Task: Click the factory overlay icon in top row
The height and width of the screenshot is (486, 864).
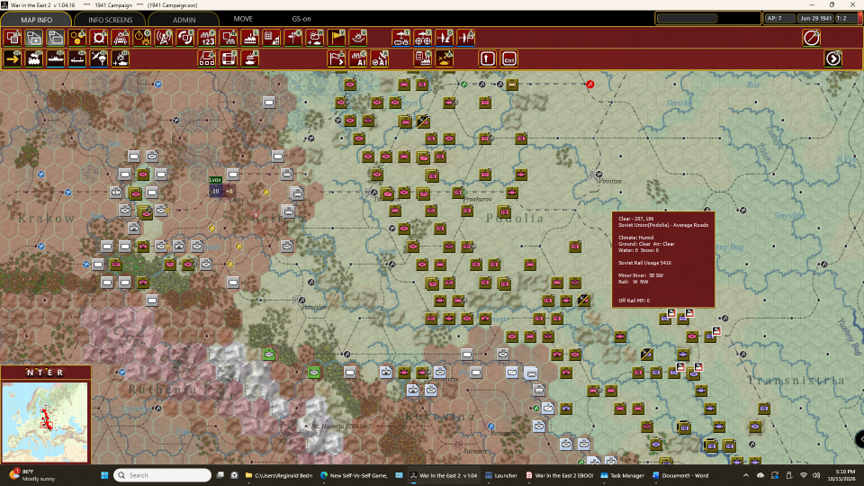Action: pyautogui.click(x=250, y=38)
